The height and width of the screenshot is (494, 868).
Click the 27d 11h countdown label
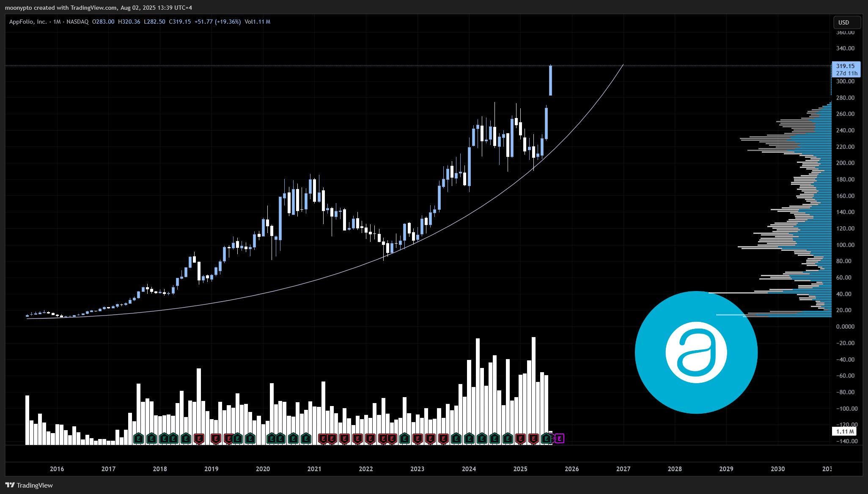pos(846,73)
